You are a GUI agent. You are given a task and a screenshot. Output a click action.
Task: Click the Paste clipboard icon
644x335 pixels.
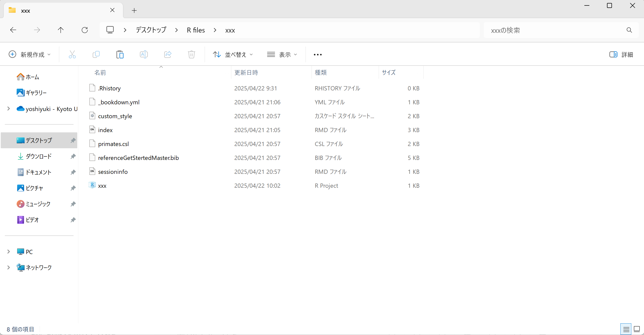point(120,54)
